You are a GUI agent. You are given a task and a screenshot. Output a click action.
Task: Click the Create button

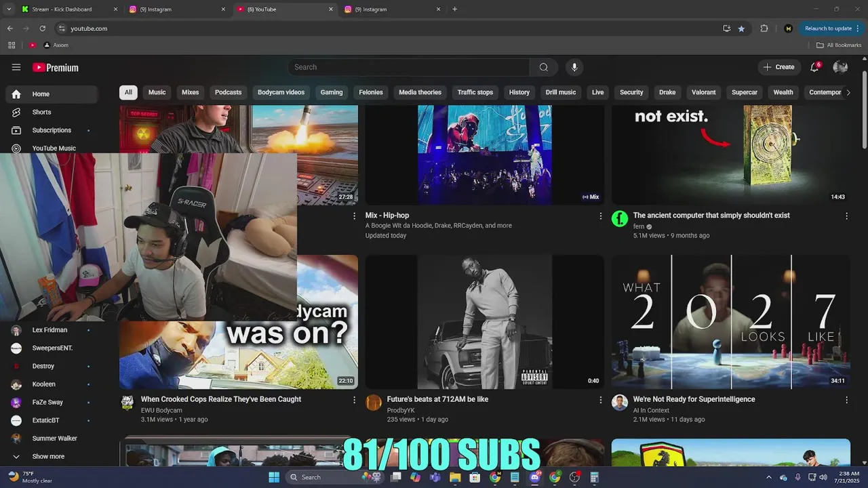point(779,67)
